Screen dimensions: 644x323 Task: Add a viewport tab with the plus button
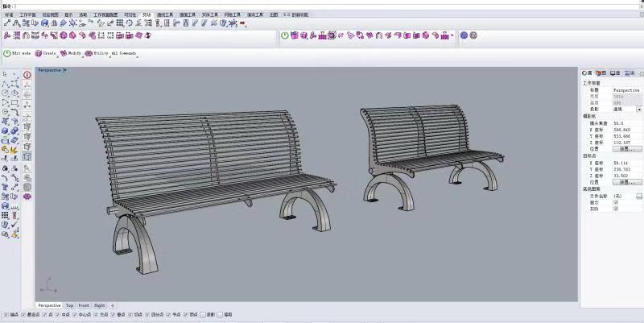click(113, 306)
